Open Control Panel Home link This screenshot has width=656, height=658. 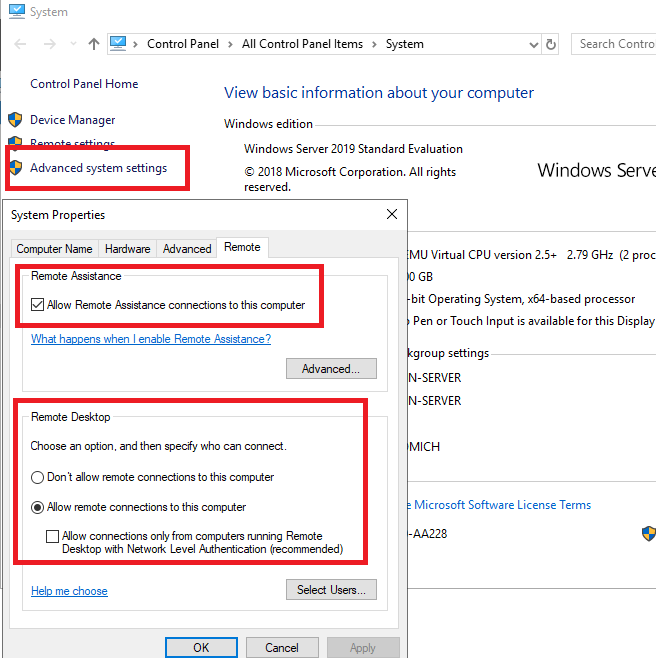pos(84,84)
